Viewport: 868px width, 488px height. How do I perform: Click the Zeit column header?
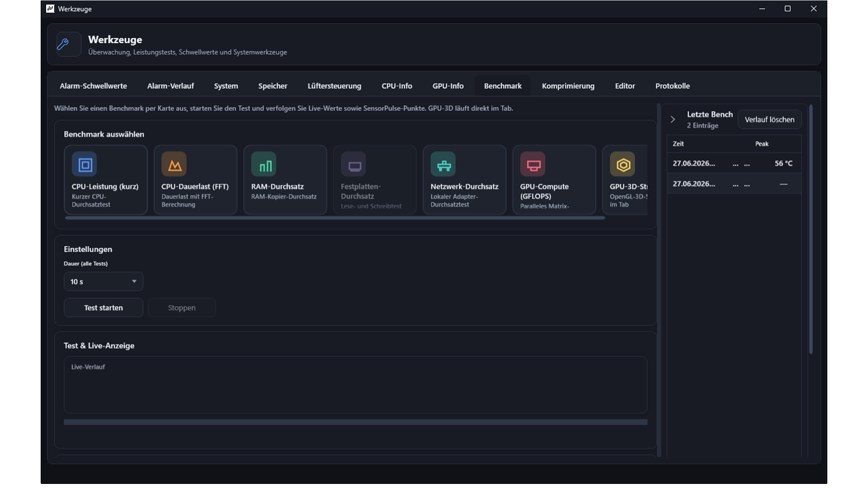coord(678,144)
